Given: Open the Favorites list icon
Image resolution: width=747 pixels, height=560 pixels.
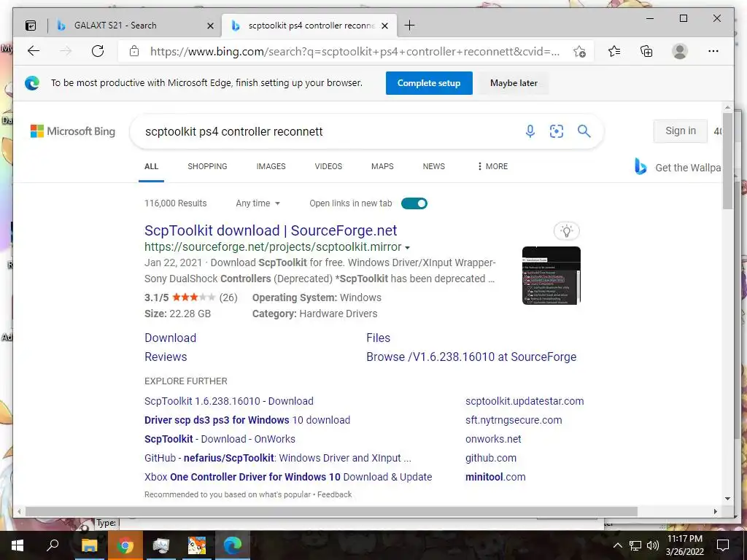Looking at the screenshot, I should (614, 51).
